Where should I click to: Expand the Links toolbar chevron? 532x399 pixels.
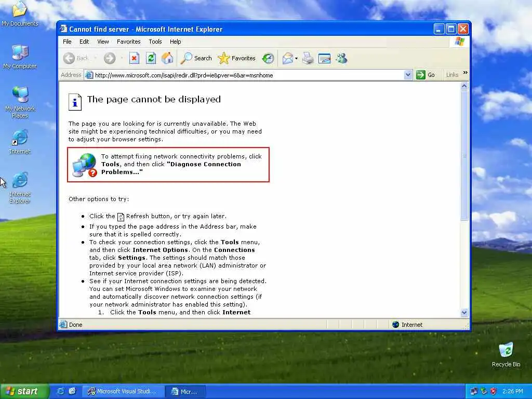pos(465,73)
